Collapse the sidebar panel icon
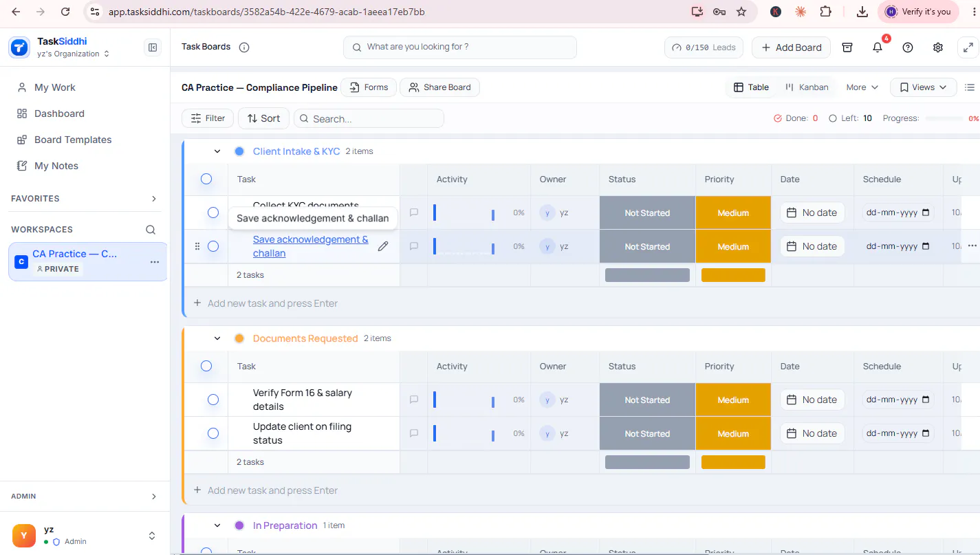 [153, 47]
